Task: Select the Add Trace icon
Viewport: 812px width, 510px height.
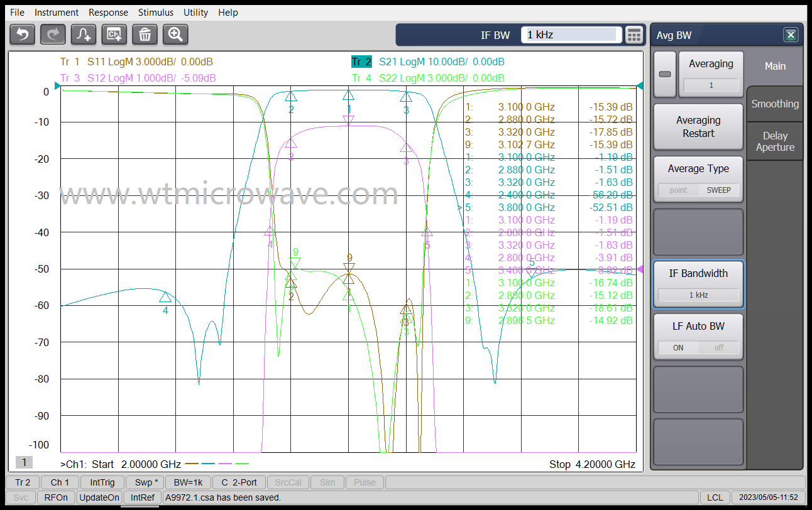Action: pos(83,35)
